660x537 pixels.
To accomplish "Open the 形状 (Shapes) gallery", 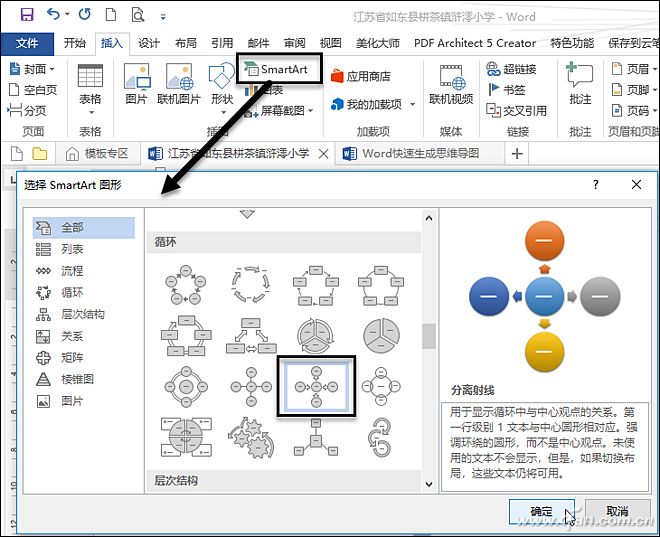I will tap(222, 89).
